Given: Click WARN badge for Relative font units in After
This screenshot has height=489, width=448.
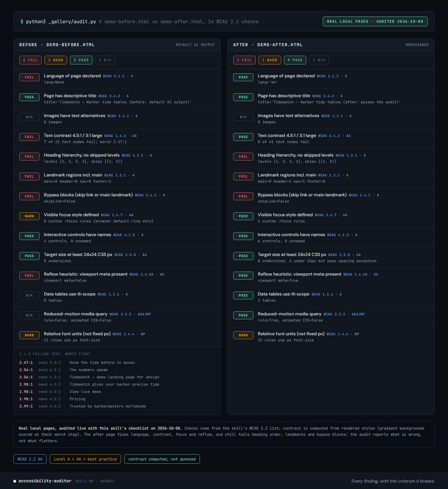Looking at the screenshot, I should click(243, 335).
